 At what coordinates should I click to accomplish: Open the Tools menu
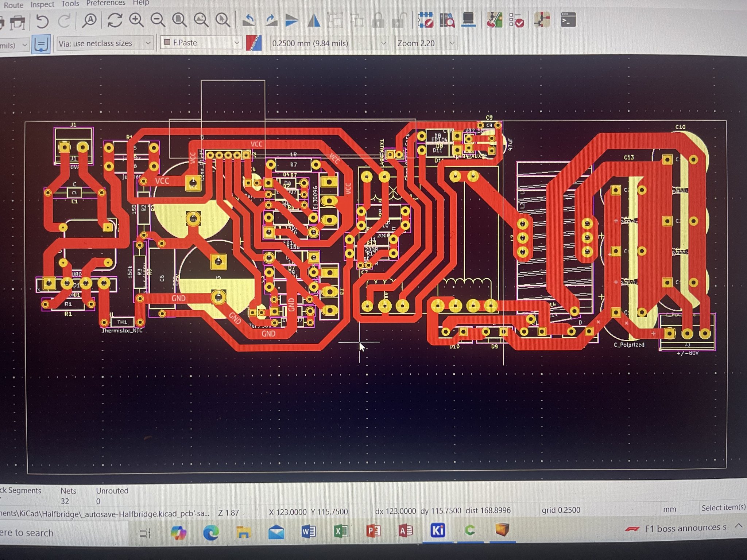pyautogui.click(x=70, y=4)
